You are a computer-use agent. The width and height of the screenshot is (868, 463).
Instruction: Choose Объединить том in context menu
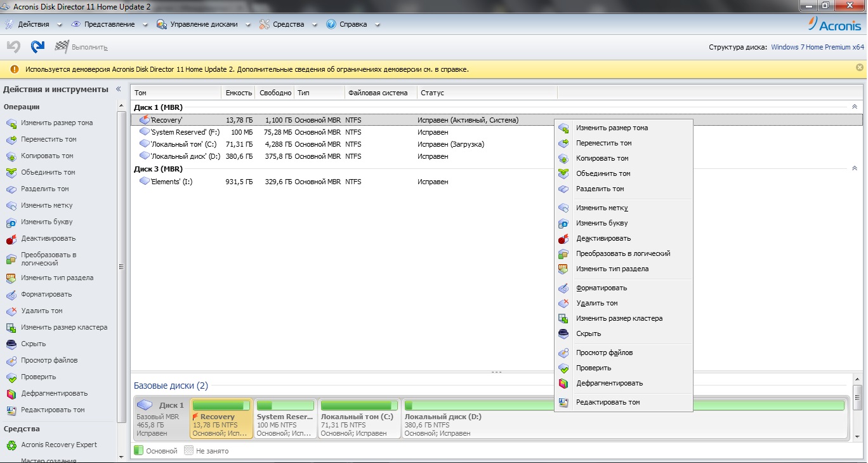623,173
